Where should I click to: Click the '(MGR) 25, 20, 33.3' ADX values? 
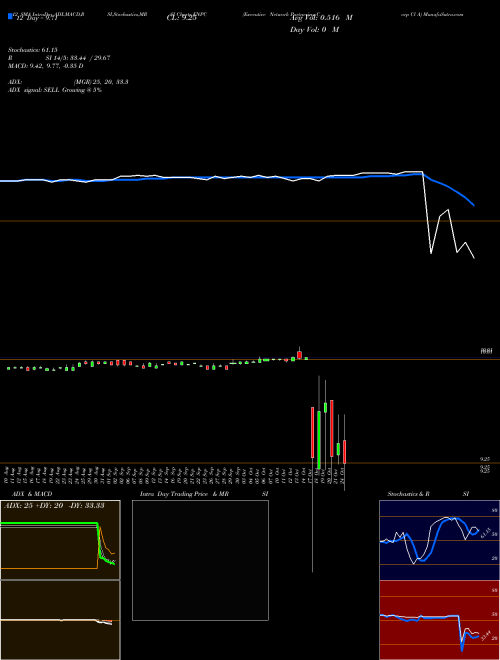coord(101,82)
